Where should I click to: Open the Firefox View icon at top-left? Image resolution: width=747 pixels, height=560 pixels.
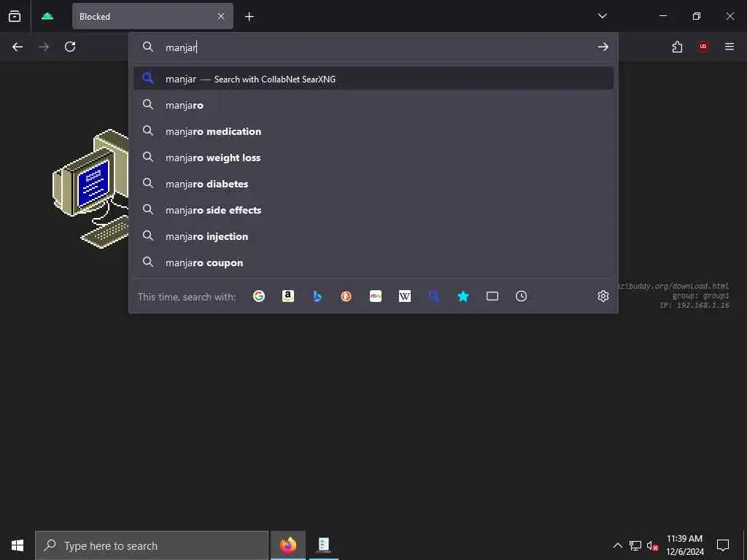[x=15, y=16]
